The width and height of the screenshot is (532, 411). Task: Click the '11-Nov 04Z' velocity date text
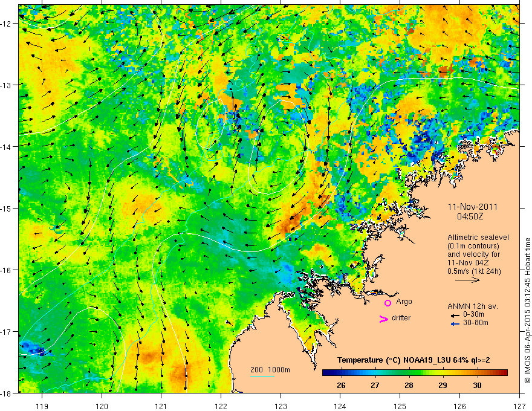pos(467,263)
